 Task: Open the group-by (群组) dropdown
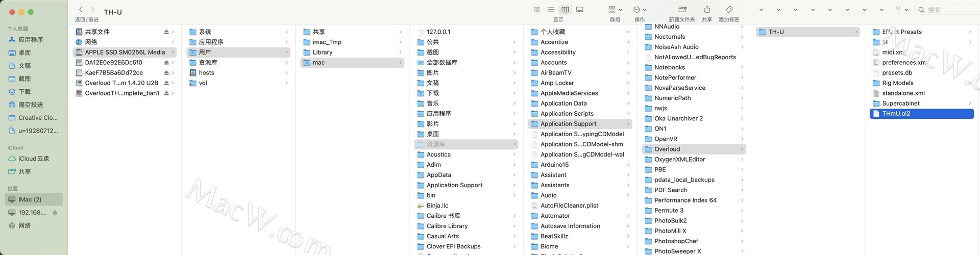615,10
